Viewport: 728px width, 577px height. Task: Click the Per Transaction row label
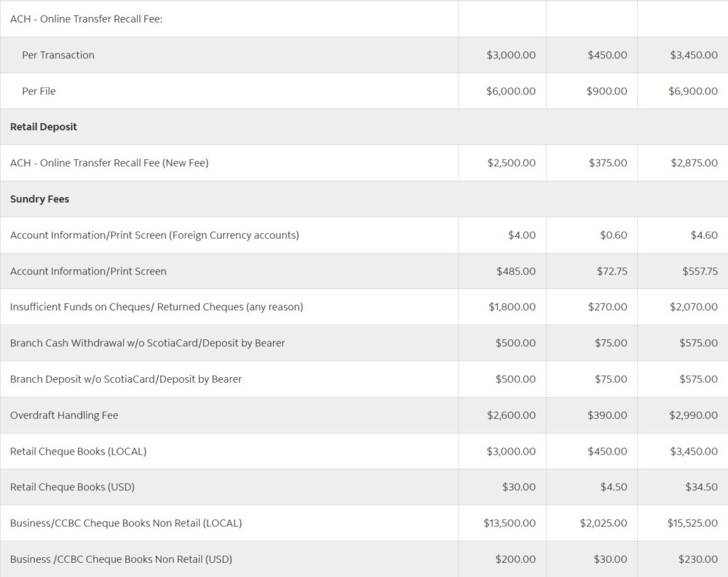[x=58, y=55]
